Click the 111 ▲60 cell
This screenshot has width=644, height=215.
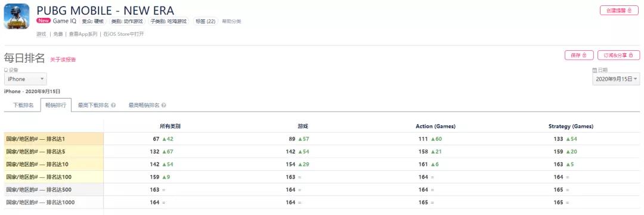(x=431, y=139)
